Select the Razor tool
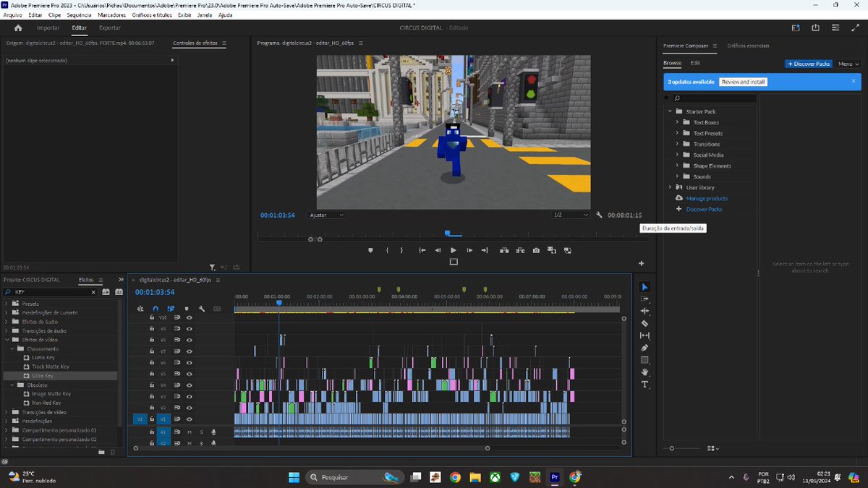This screenshot has height=488, width=868. click(644, 323)
